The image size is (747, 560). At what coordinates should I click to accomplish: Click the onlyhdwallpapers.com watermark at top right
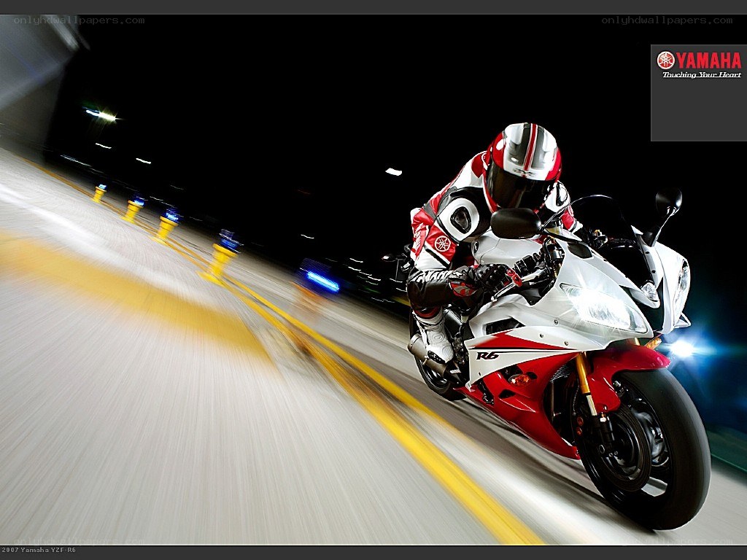click(x=667, y=20)
